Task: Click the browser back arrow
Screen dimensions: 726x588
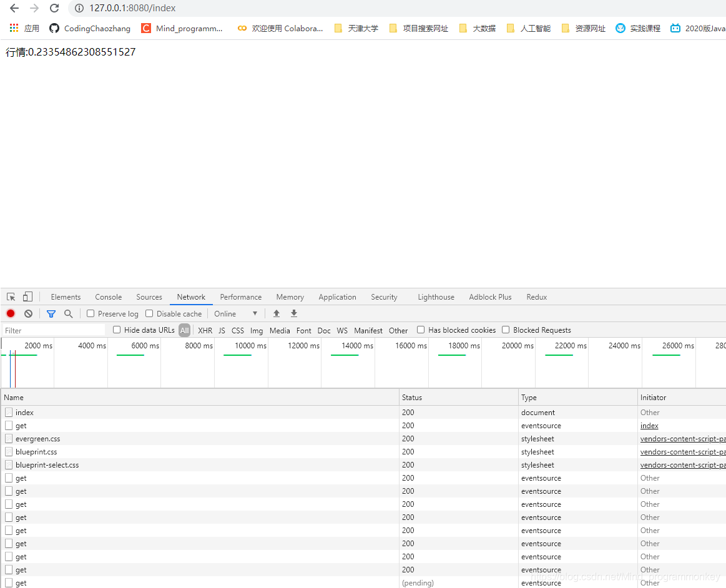Action: coord(14,8)
